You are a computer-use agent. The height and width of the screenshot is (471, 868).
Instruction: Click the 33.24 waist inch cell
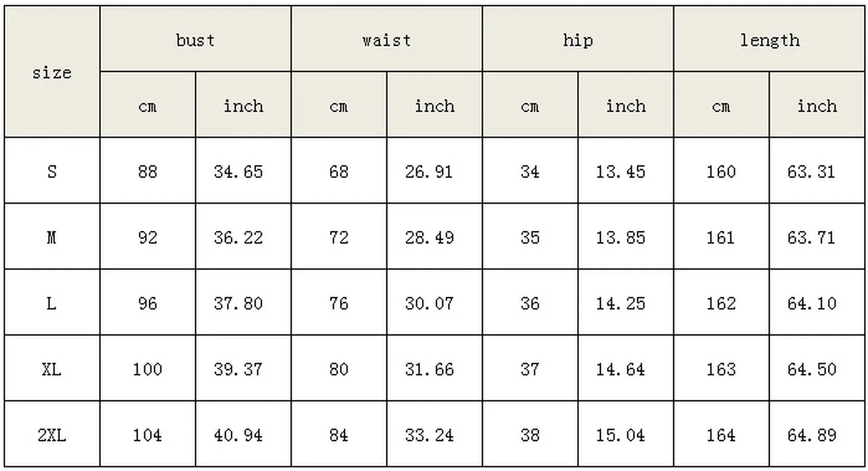point(430,436)
